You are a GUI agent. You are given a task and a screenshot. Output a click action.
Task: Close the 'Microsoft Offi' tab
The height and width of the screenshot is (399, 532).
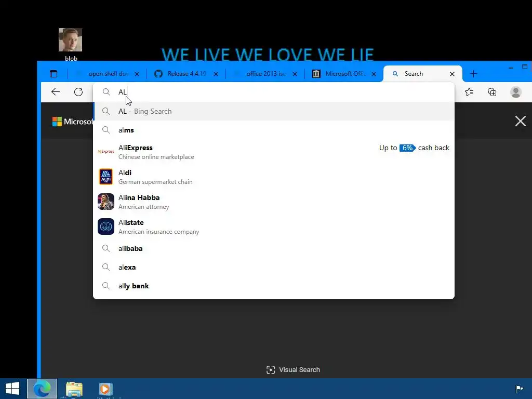click(374, 74)
